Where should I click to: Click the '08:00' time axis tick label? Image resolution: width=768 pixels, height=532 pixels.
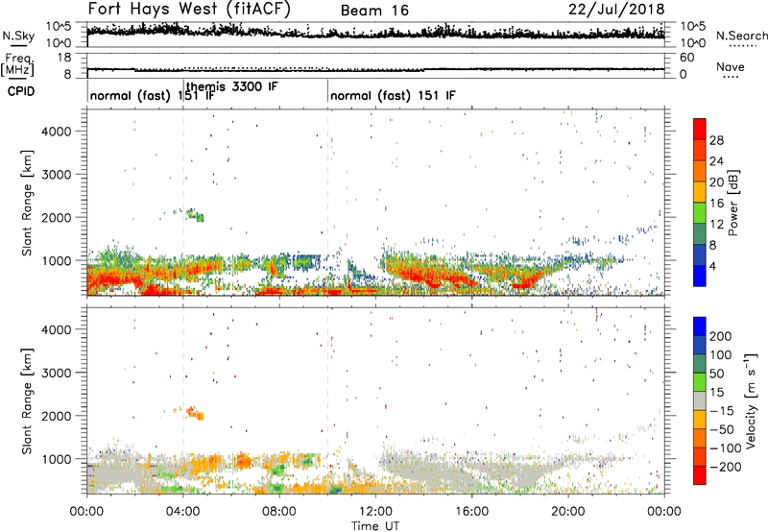(279, 512)
